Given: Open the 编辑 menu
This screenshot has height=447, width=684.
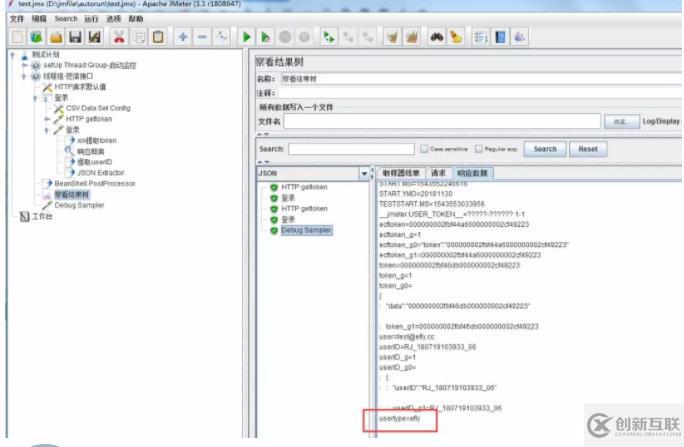Looking at the screenshot, I should click(39, 19).
